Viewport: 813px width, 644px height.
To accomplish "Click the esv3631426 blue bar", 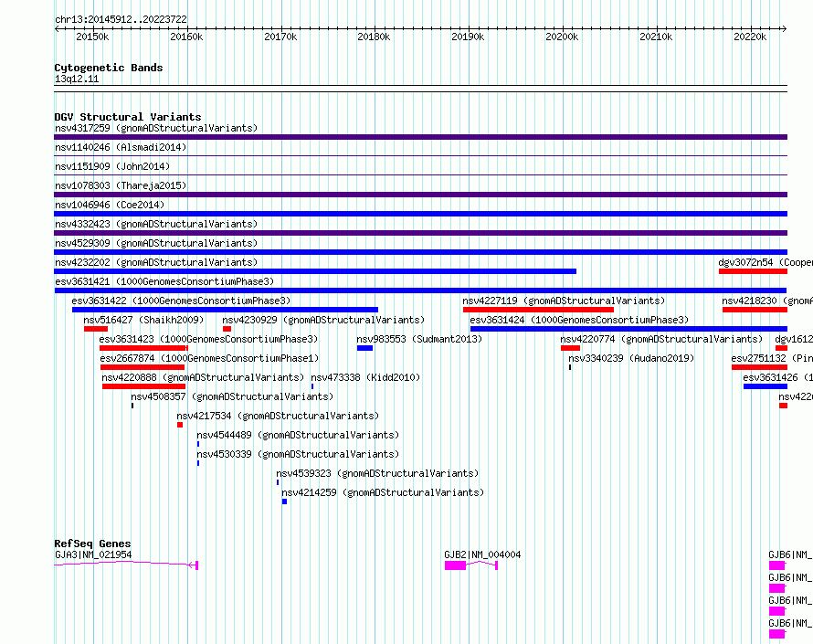I will (765, 386).
